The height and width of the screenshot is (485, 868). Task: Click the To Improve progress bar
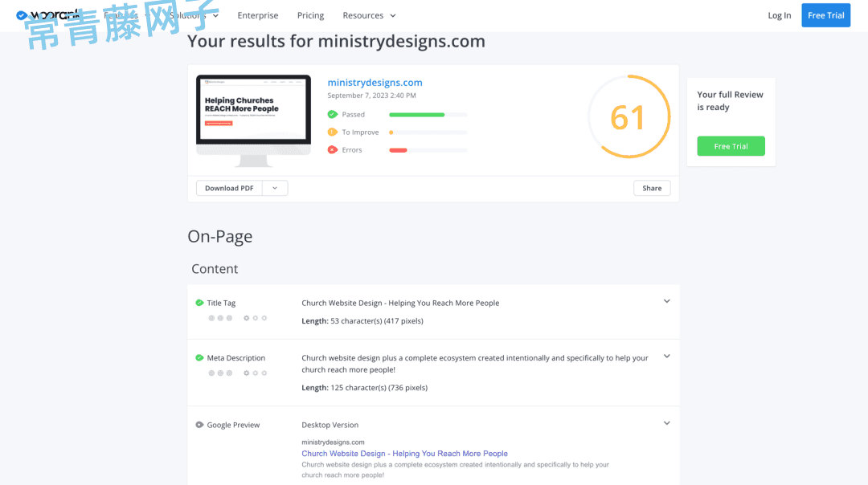click(x=428, y=132)
